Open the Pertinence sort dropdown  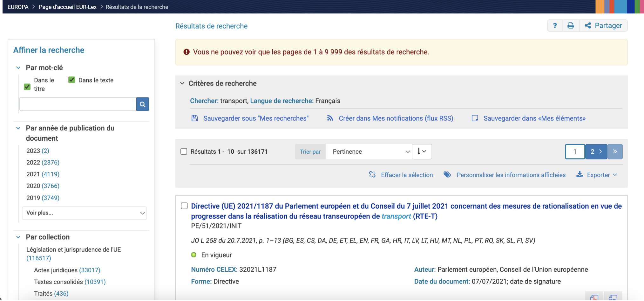[369, 152]
